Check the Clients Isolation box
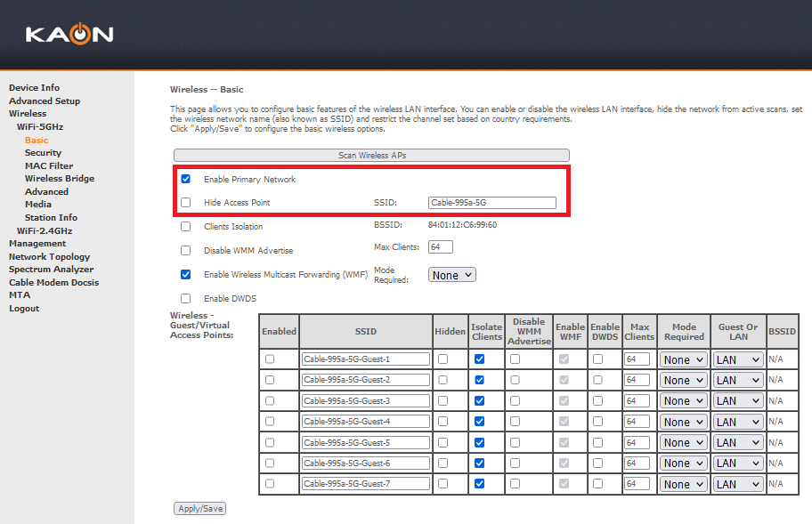812x524 pixels. click(185, 226)
